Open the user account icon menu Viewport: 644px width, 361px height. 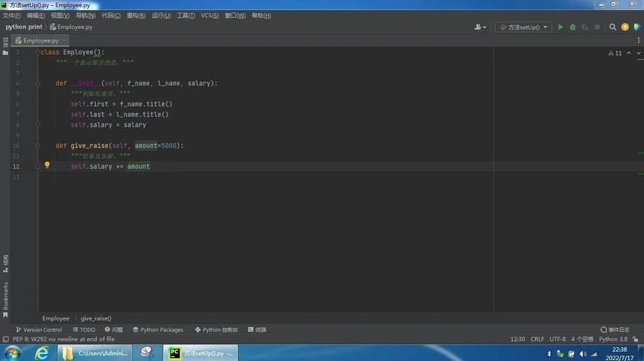click(x=480, y=27)
